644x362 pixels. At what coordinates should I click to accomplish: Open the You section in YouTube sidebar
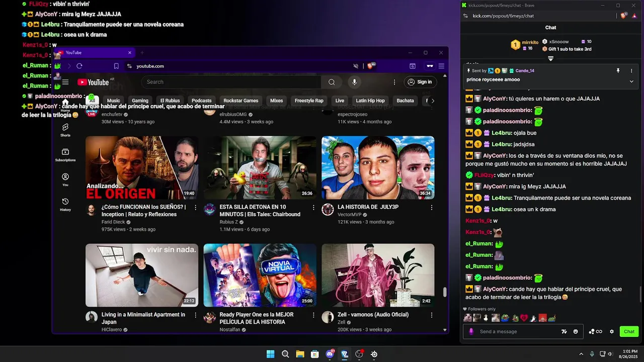[65, 179]
